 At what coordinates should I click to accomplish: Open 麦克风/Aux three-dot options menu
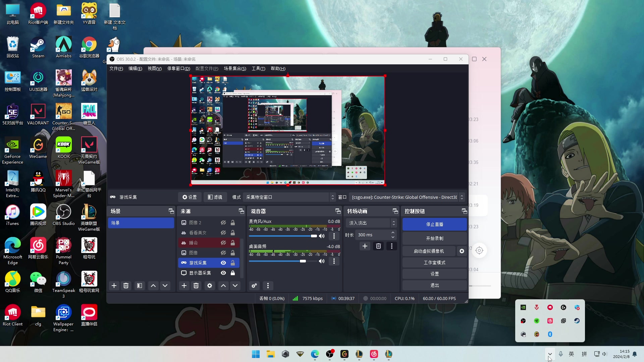pos(334,236)
